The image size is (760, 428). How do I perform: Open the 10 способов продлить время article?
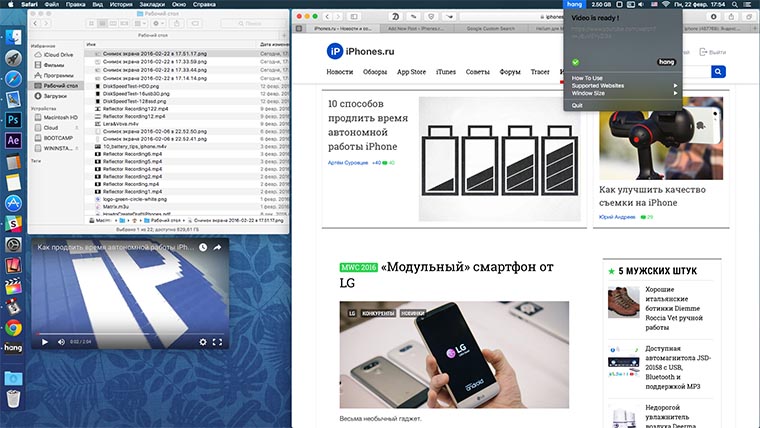click(x=368, y=125)
